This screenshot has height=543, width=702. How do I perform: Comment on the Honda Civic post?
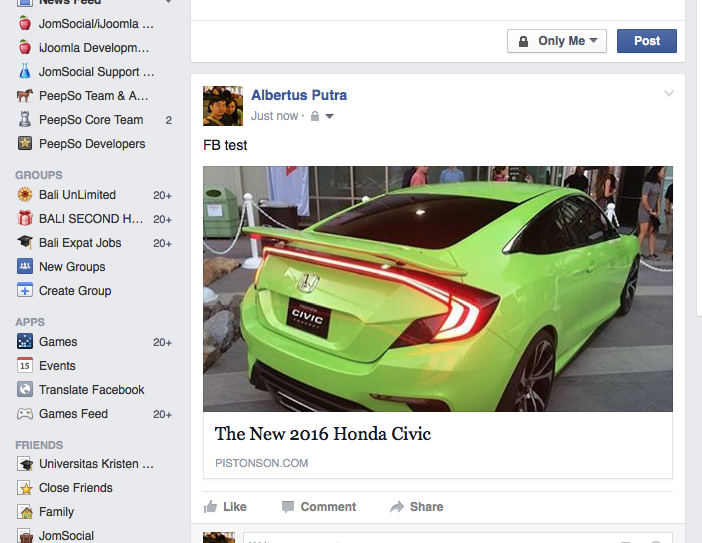pyautogui.click(x=319, y=507)
